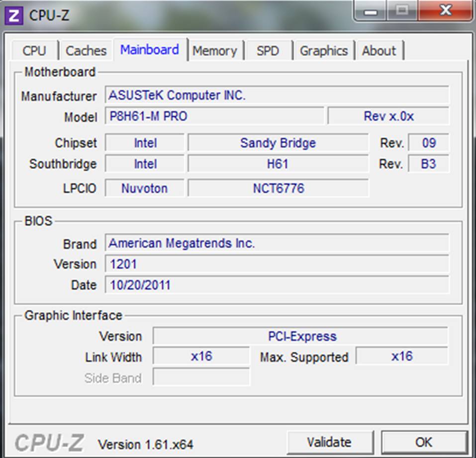Go to the Memory tab
Viewport: 476px width, 458px height.
215,50
